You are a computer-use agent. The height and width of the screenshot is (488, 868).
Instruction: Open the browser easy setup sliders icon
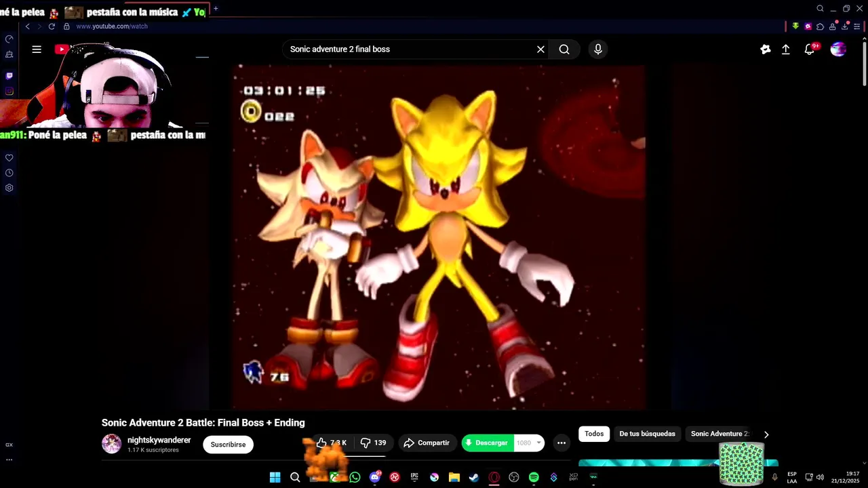(857, 26)
